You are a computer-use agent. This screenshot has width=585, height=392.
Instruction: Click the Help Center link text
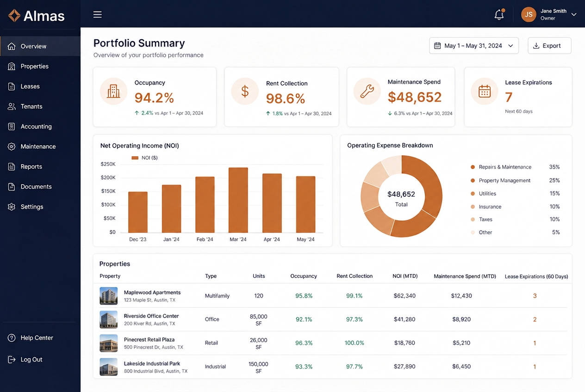point(37,338)
